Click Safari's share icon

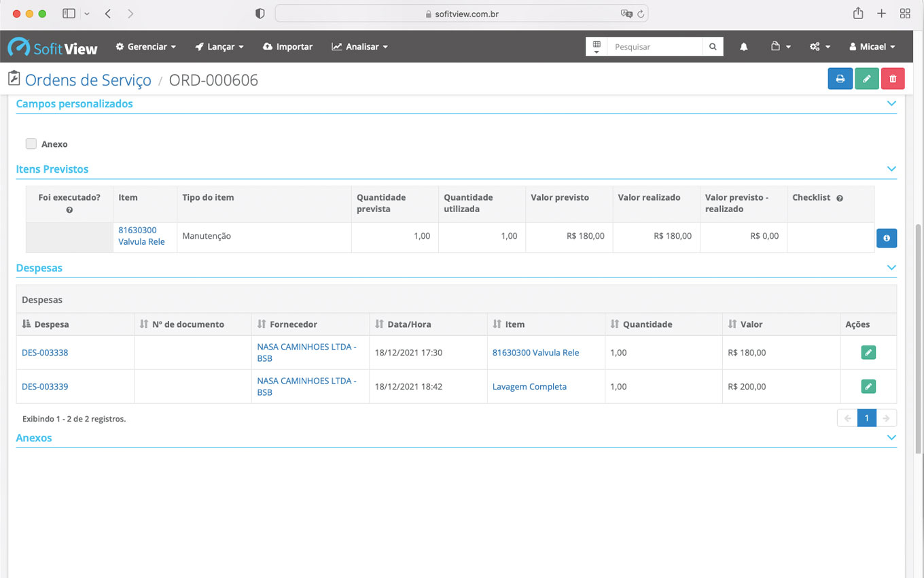(858, 14)
